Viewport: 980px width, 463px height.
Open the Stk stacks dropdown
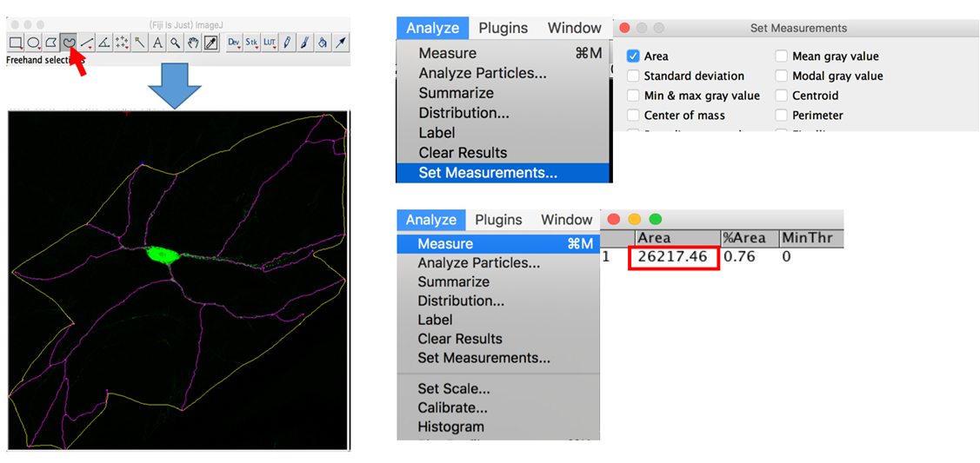point(251,42)
